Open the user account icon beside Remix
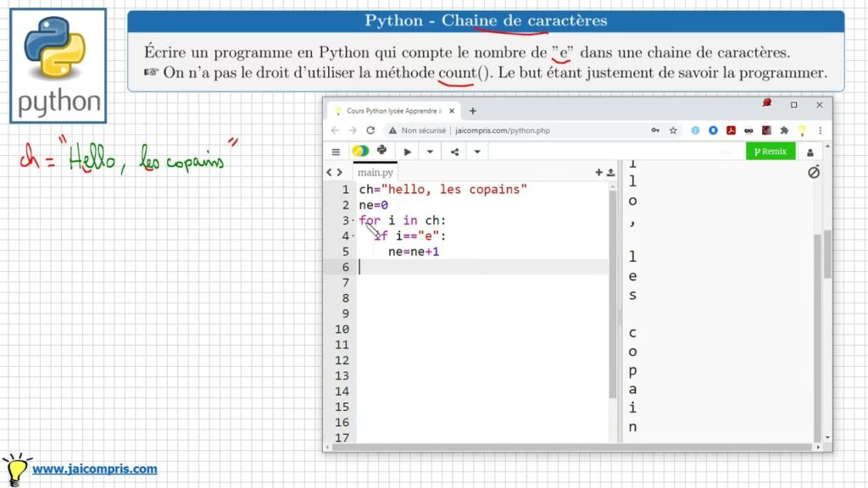868x488 pixels. click(810, 152)
